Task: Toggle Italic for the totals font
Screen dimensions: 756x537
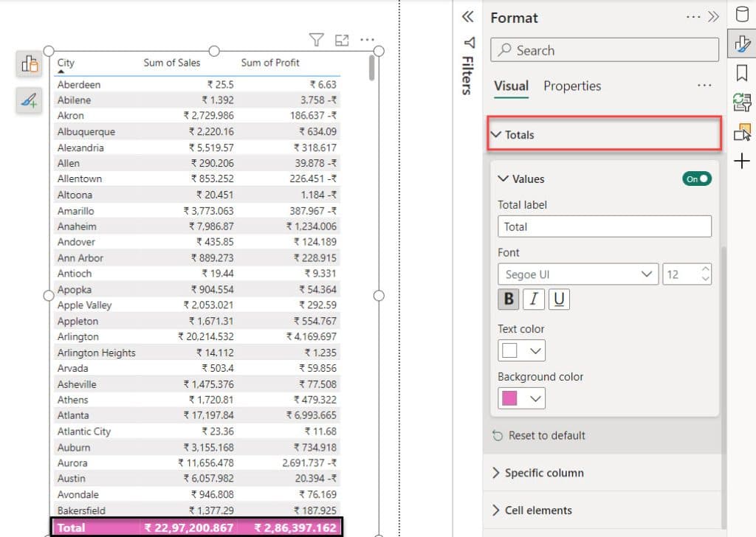Action: 534,299
